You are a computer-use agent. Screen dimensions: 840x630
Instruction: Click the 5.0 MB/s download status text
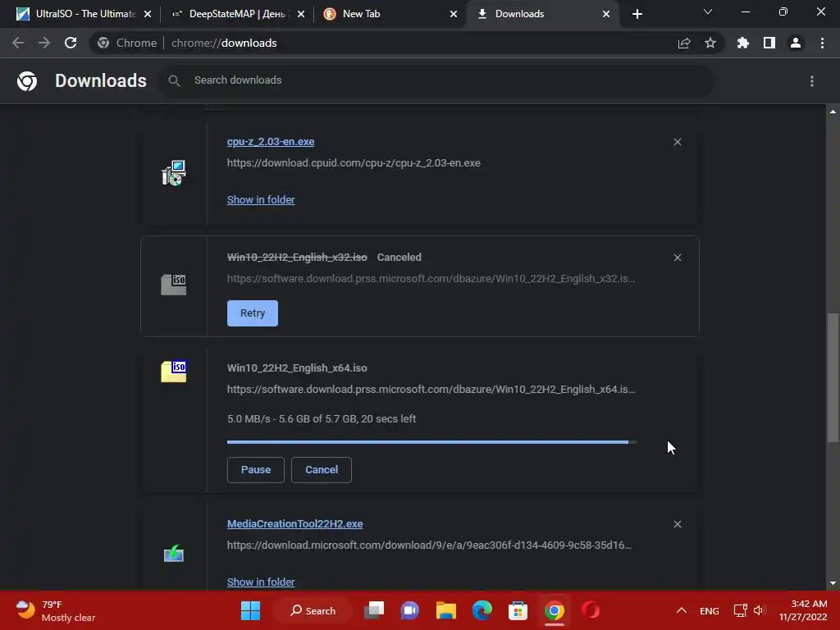tap(322, 419)
